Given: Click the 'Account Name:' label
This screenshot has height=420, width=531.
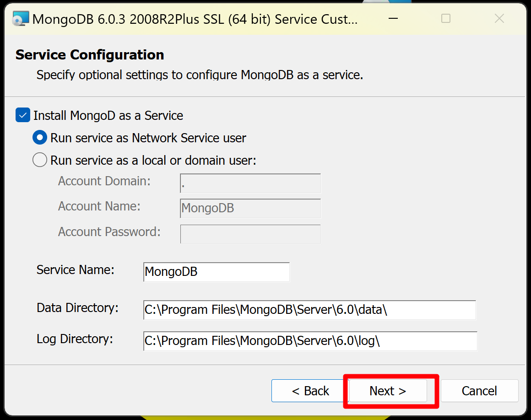Looking at the screenshot, I should [99, 206].
